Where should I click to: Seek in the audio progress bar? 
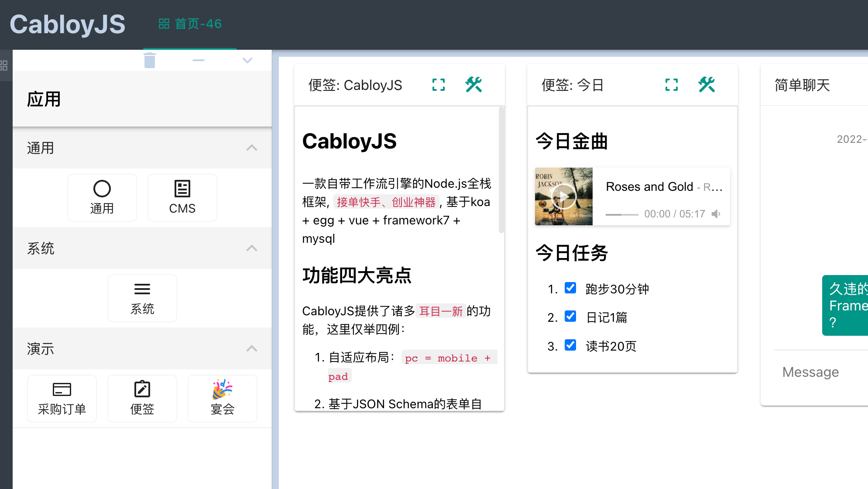click(622, 214)
